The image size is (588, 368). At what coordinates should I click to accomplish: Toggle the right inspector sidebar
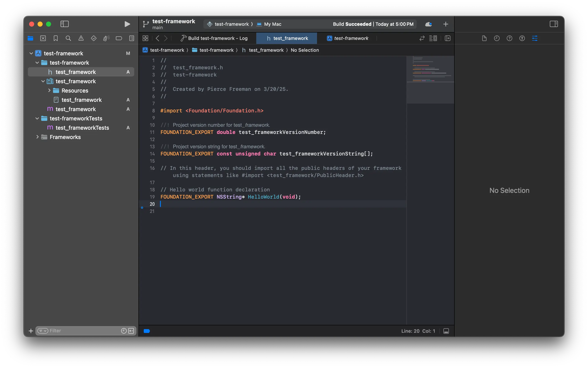pyautogui.click(x=554, y=24)
